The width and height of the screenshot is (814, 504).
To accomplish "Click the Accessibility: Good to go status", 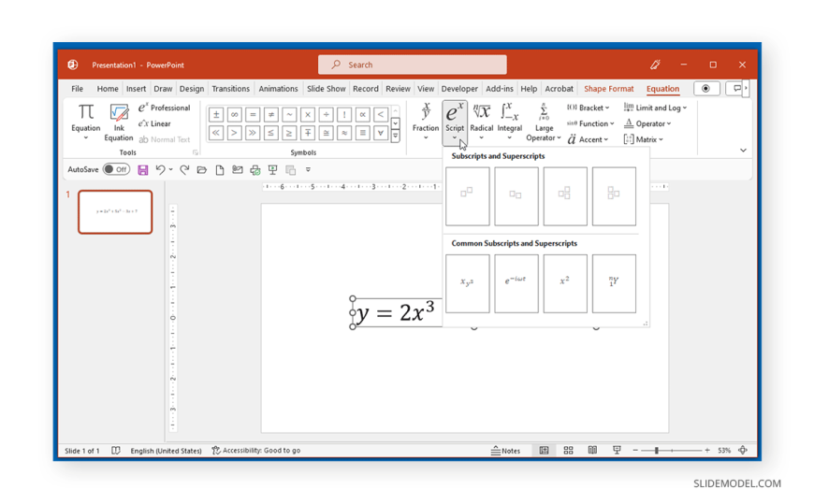I will (256, 451).
